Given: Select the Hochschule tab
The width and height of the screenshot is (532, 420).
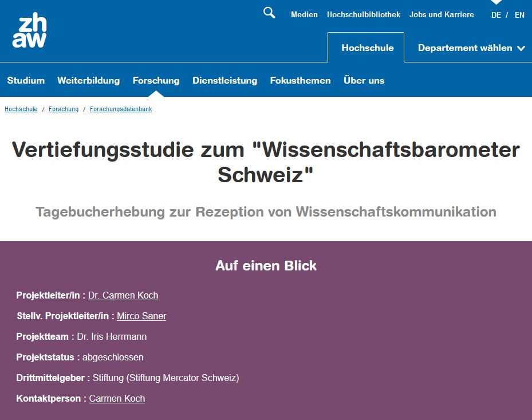Looking at the screenshot, I should tap(367, 48).
